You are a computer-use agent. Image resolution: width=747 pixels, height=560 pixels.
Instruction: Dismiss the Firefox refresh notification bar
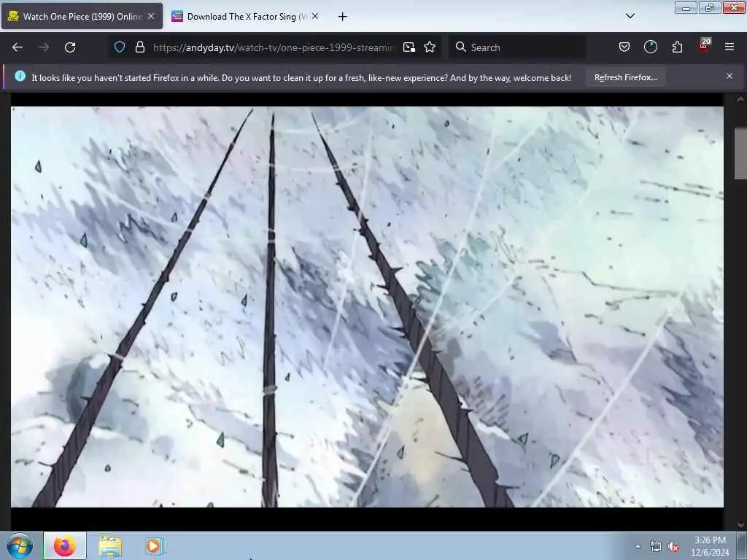pos(729,76)
